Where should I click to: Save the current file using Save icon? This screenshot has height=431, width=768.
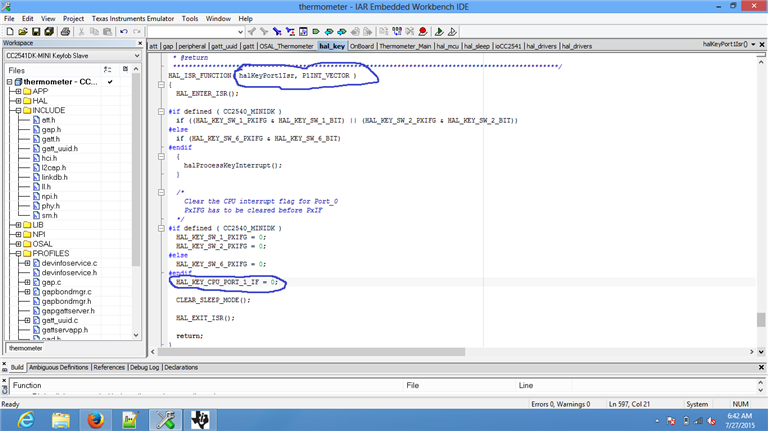pos(36,32)
